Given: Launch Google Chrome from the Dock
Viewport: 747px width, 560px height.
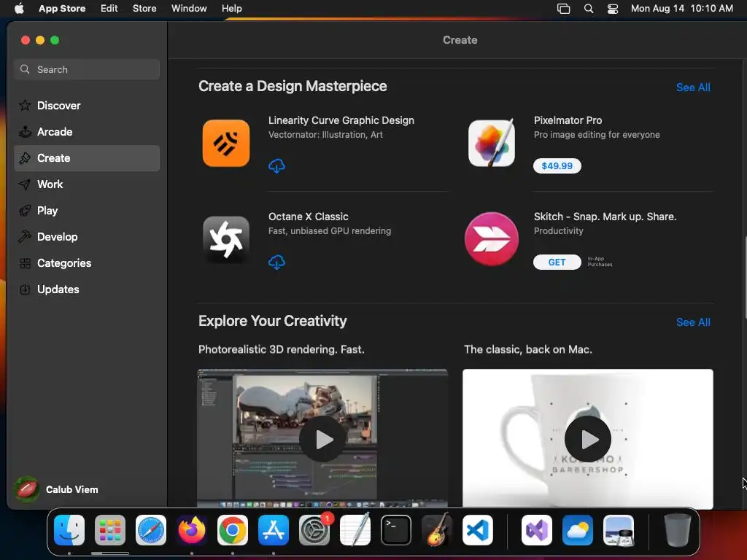Looking at the screenshot, I should click(233, 530).
